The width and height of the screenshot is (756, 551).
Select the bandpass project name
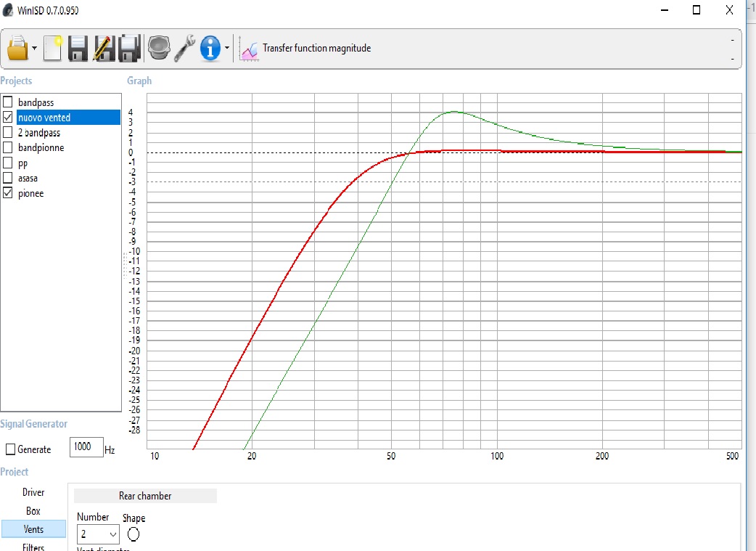(x=36, y=102)
